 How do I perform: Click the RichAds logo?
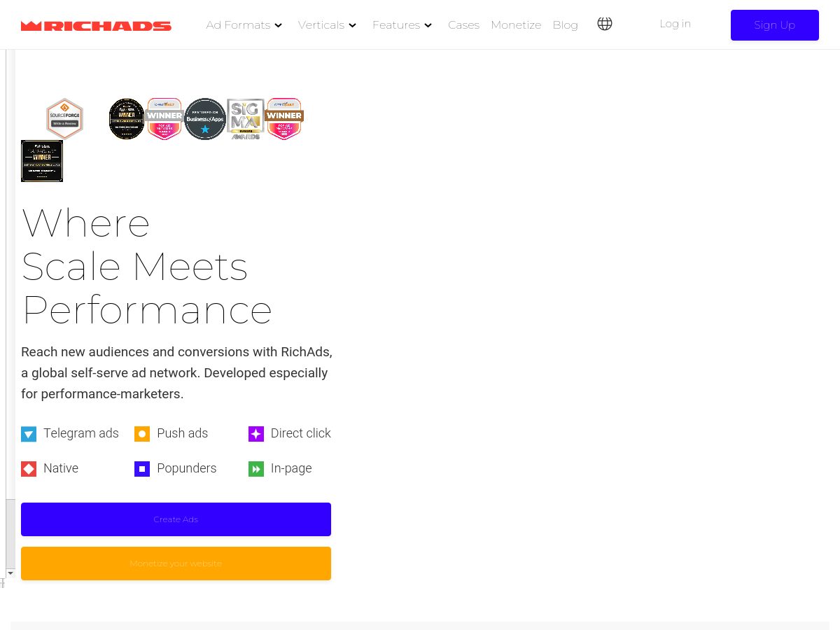tap(96, 25)
